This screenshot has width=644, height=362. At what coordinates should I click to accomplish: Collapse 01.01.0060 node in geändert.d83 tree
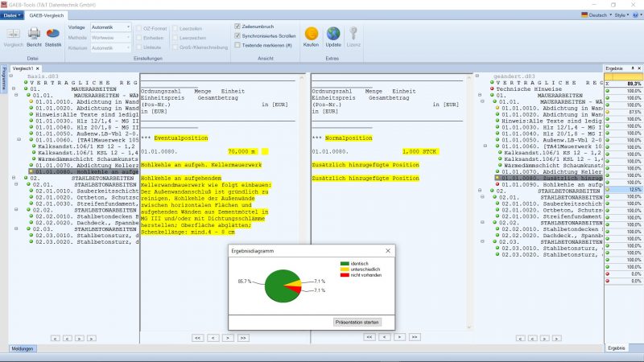(485, 146)
